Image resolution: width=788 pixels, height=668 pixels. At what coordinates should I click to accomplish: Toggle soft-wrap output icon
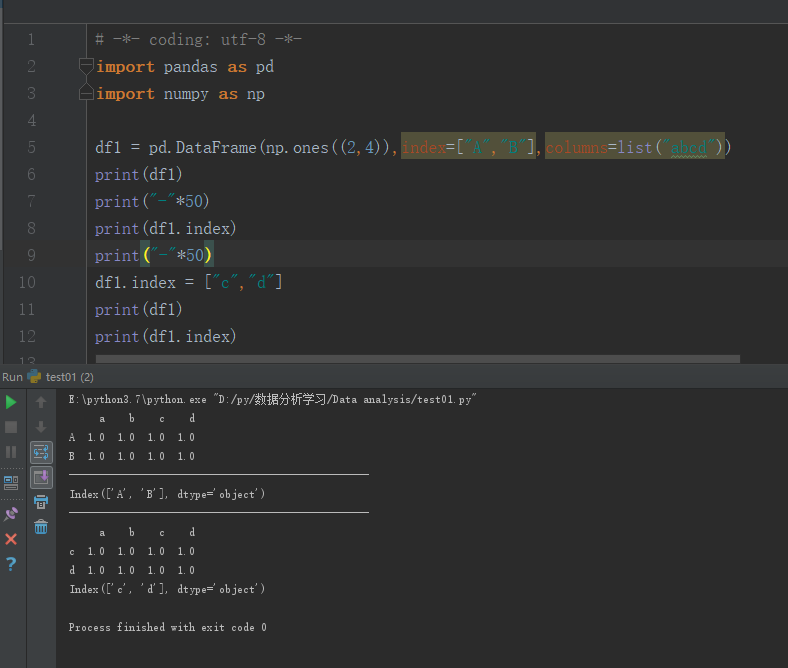coord(41,452)
